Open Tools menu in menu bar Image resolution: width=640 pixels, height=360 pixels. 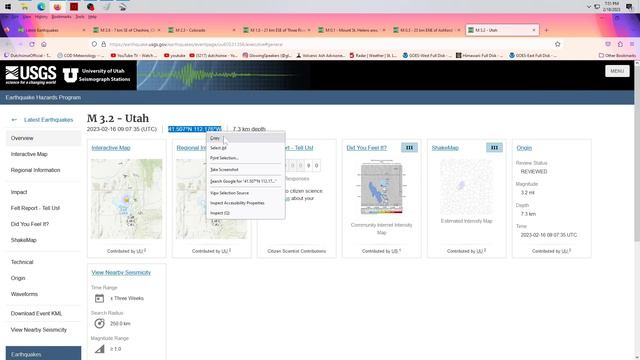80,17
